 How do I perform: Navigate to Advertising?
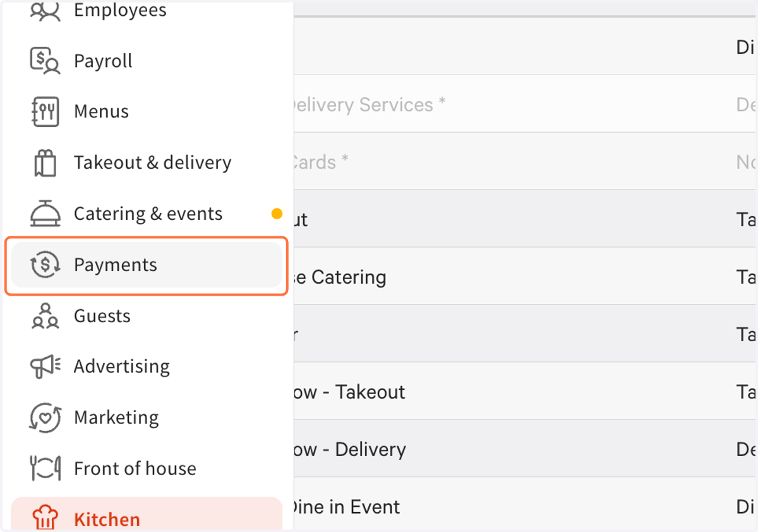tap(147, 366)
